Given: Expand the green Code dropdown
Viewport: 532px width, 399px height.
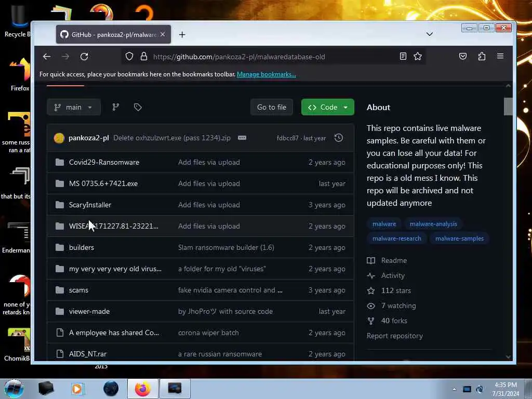Looking at the screenshot, I should (x=328, y=107).
